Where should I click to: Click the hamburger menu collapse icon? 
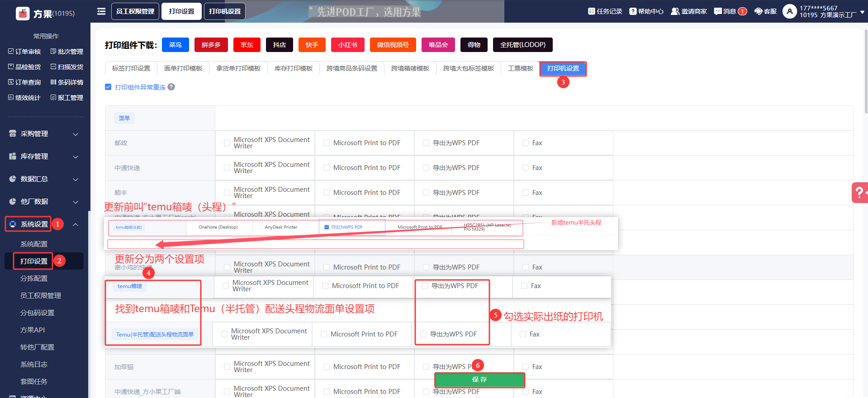pos(101,11)
